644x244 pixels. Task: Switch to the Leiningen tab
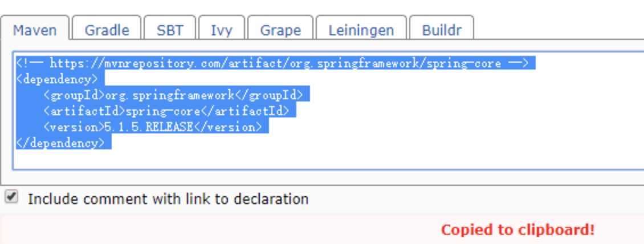coord(361,27)
